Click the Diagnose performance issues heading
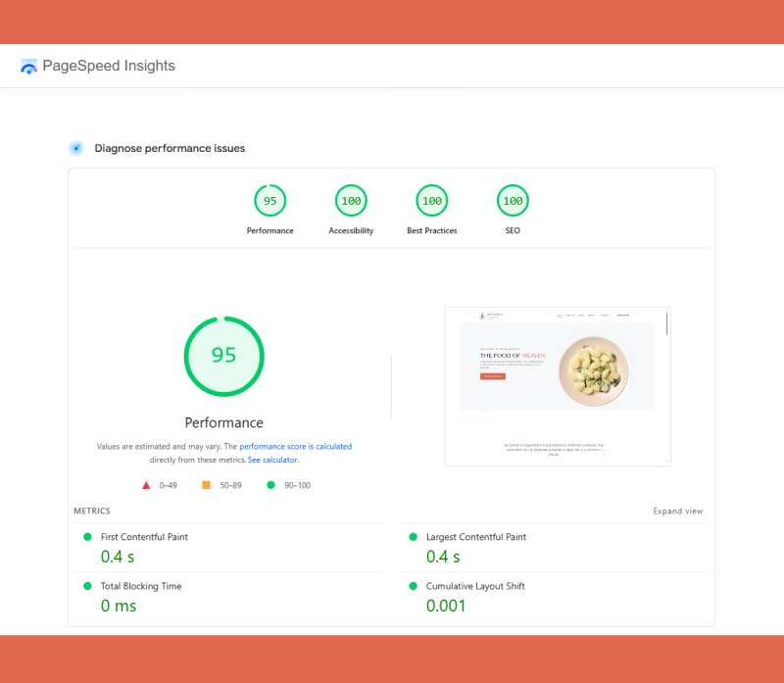 pyautogui.click(x=170, y=148)
